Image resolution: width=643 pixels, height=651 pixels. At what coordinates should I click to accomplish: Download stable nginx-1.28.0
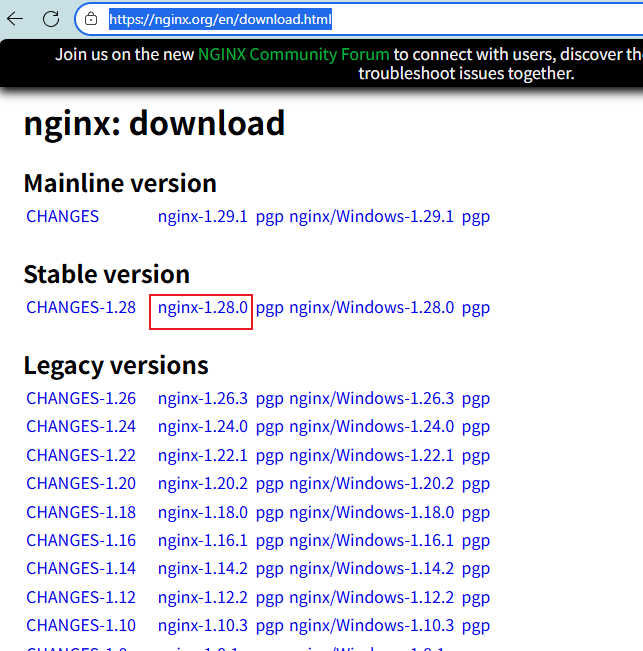click(203, 307)
